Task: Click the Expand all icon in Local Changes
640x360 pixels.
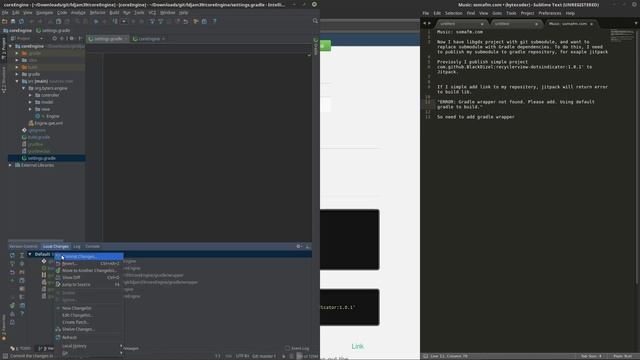Action: [22, 255]
